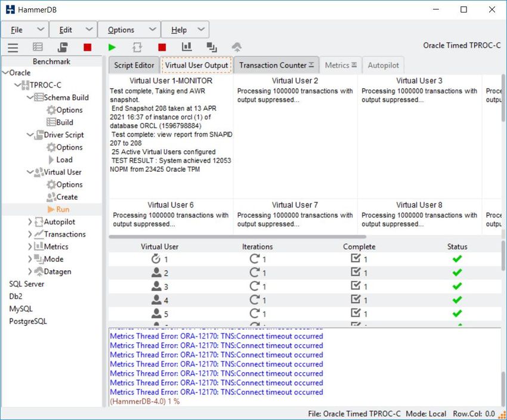Click the green run arrow in the toolbar

(x=112, y=48)
